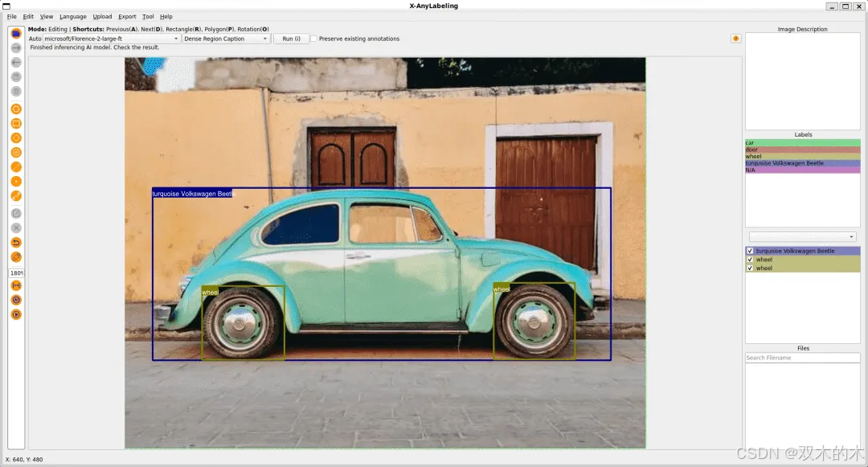868x467 pixels.
Task: Open the Dense Region Caption task dropdown
Action: point(226,39)
